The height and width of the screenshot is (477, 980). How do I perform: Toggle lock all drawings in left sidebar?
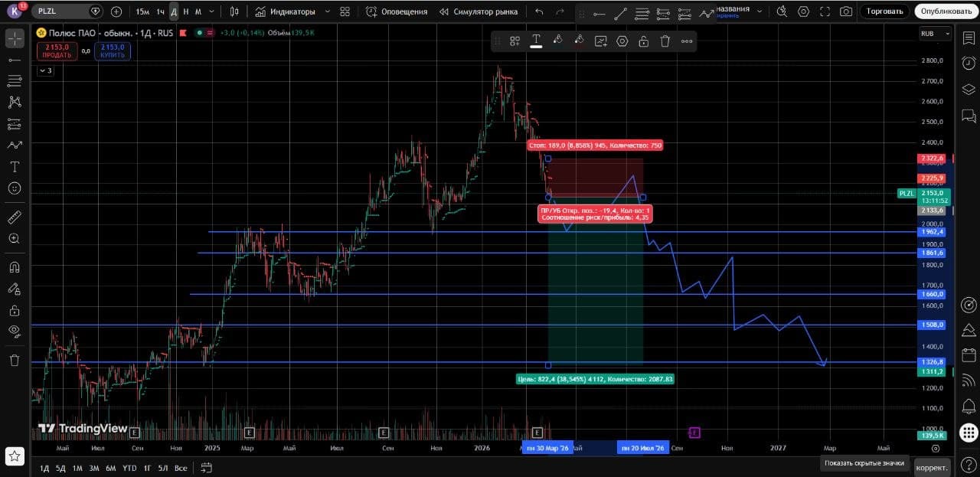(14, 310)
